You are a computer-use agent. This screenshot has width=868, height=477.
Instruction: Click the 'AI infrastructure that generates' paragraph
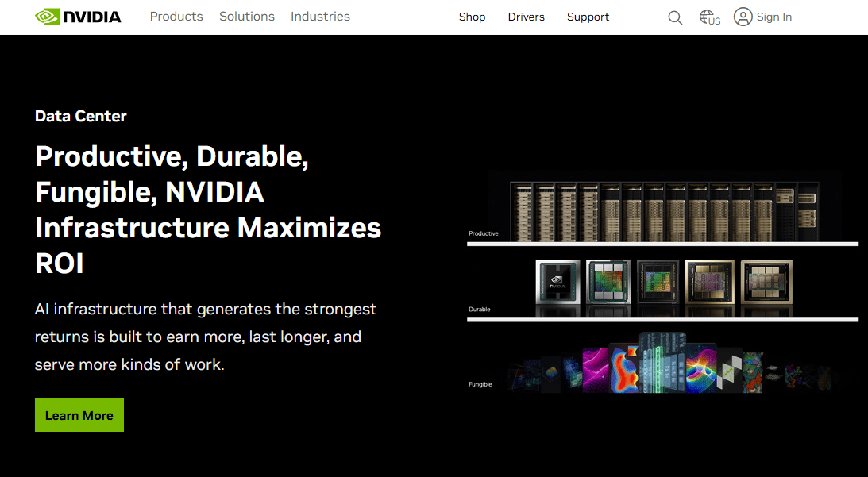click(x=206, y=337)
